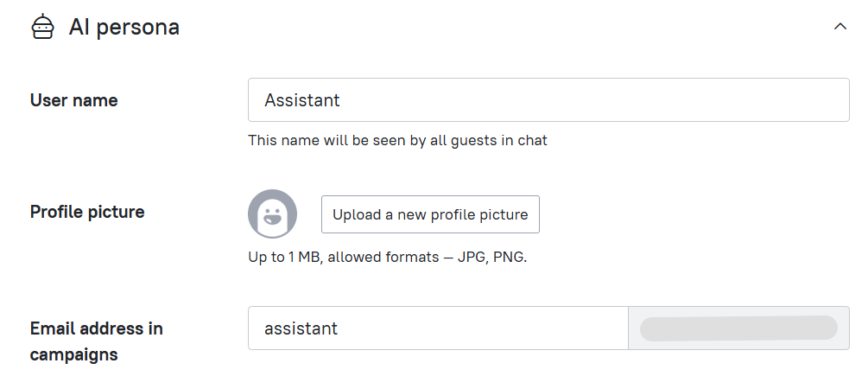Click Upload a new profile picture button

[430, 214]
